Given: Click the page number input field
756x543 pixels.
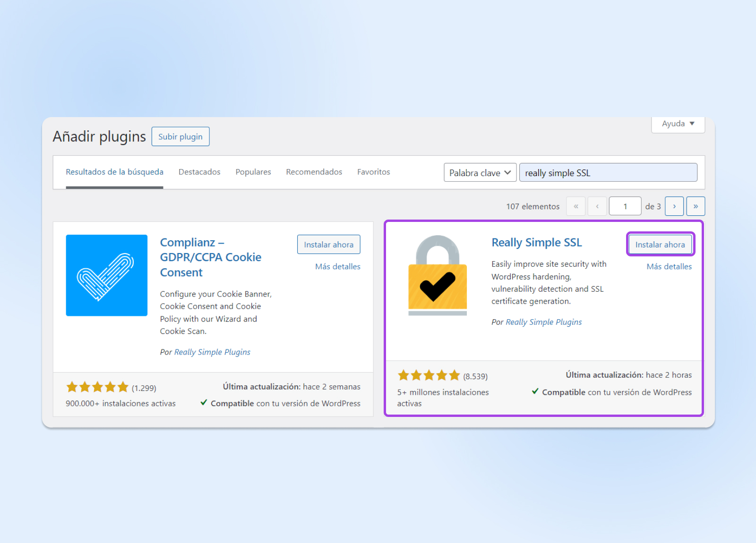Looking at the screenshot, I should [x=625, y=206].
